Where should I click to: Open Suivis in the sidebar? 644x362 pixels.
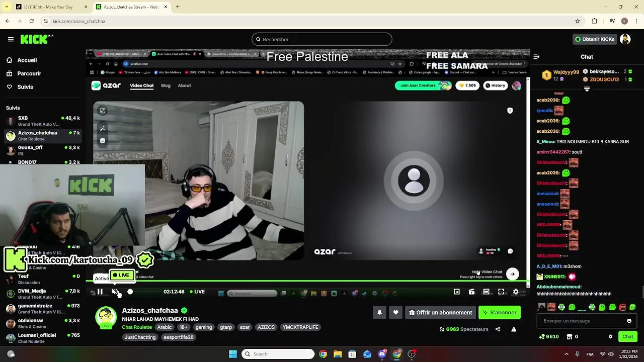(20, 87)
